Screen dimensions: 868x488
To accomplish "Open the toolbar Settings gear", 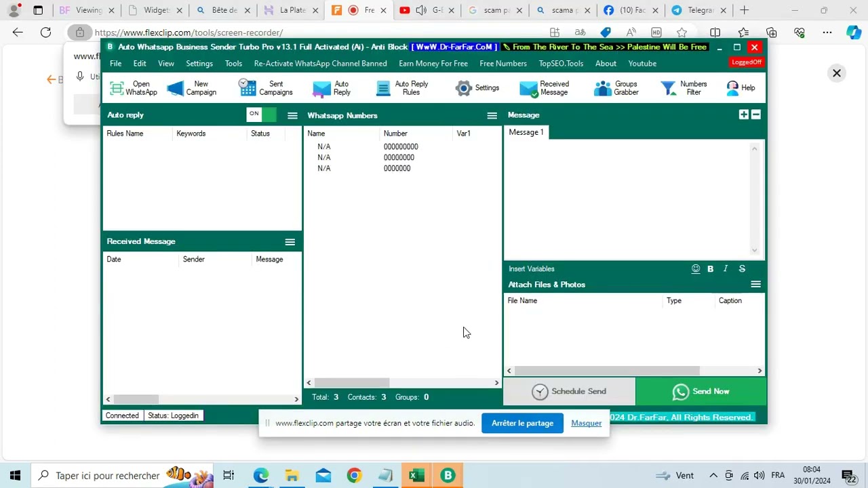I will pyautogui.click(x=477, y=88).
